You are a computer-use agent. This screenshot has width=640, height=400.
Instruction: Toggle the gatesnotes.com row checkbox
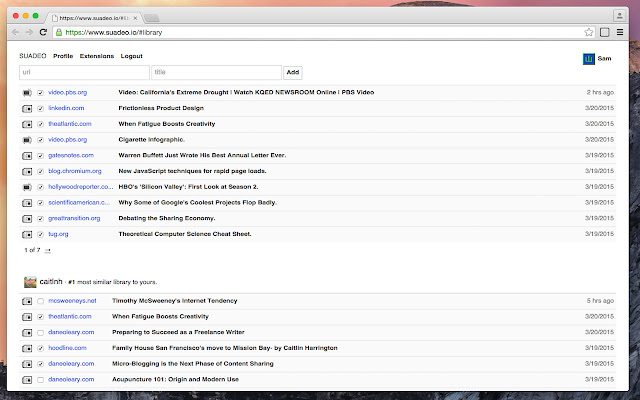pyautogui.click(x=40, y=156)
